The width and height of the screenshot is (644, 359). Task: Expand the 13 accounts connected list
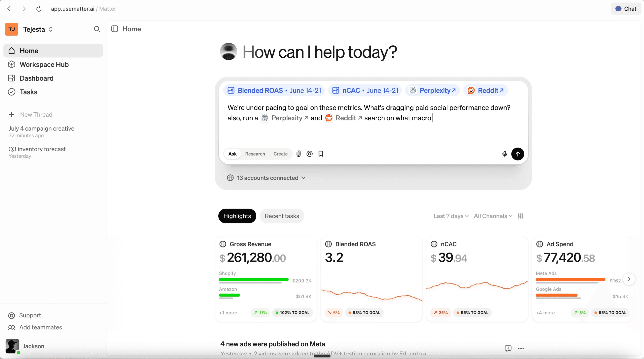[x=267, y=178]
